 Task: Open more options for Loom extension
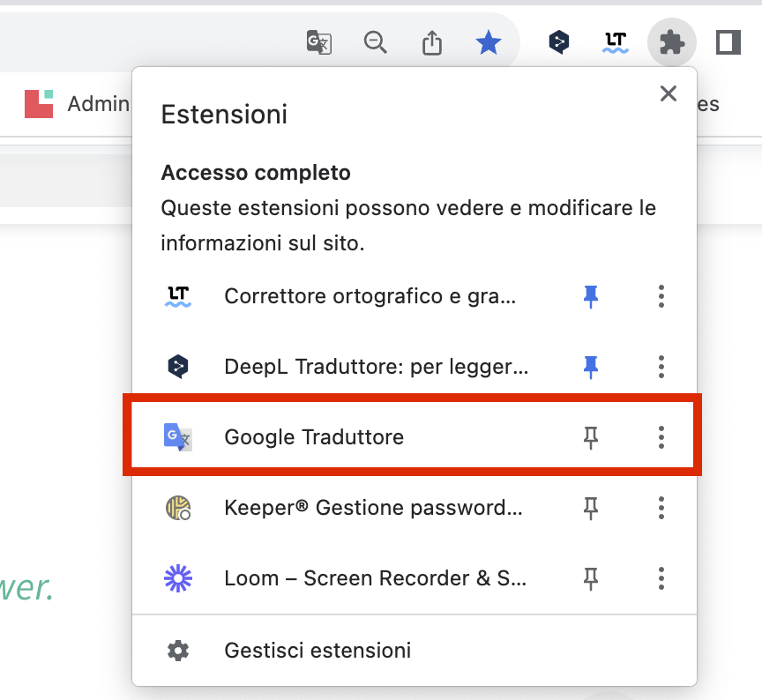pyautogui.click(x=661, y=578)
